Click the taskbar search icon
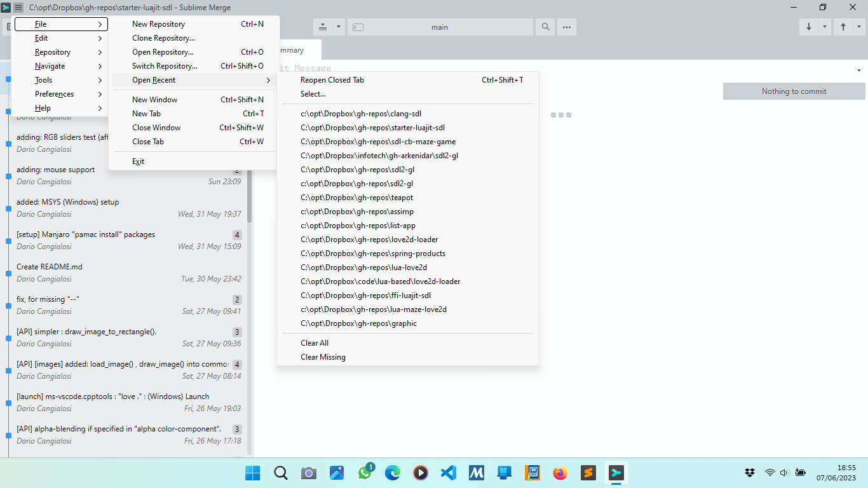Screen dimensions: 868x488 click(280, 473)
